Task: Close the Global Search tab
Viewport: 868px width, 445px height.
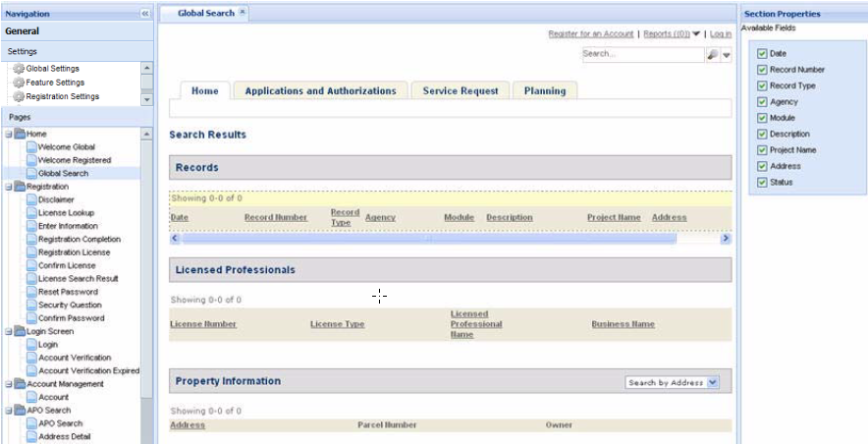Action: coord(243,13)
